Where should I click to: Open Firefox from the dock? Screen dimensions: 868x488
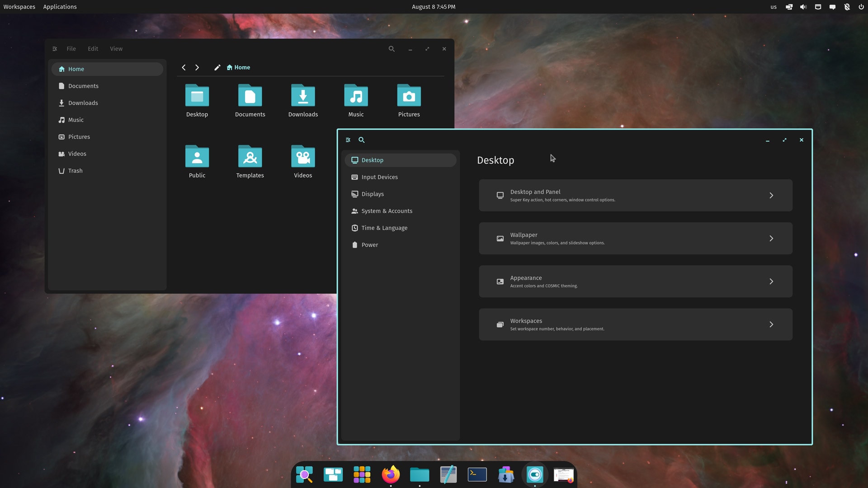click(x=391, y=474)
